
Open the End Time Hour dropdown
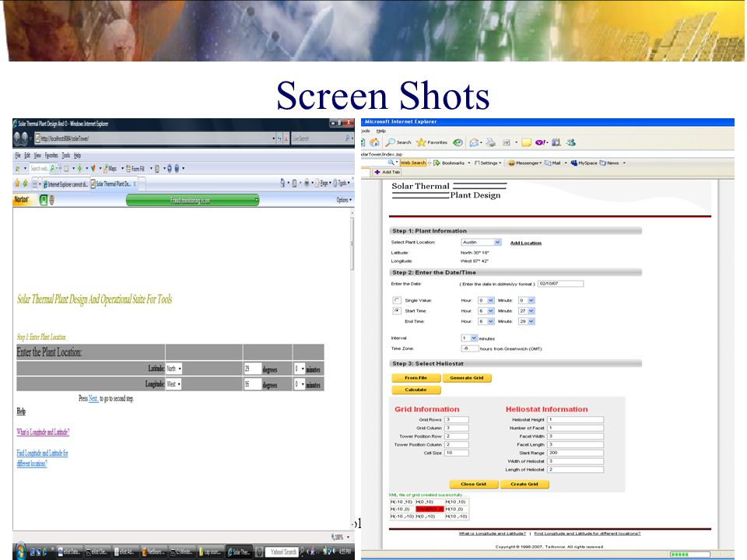(486, 321)
